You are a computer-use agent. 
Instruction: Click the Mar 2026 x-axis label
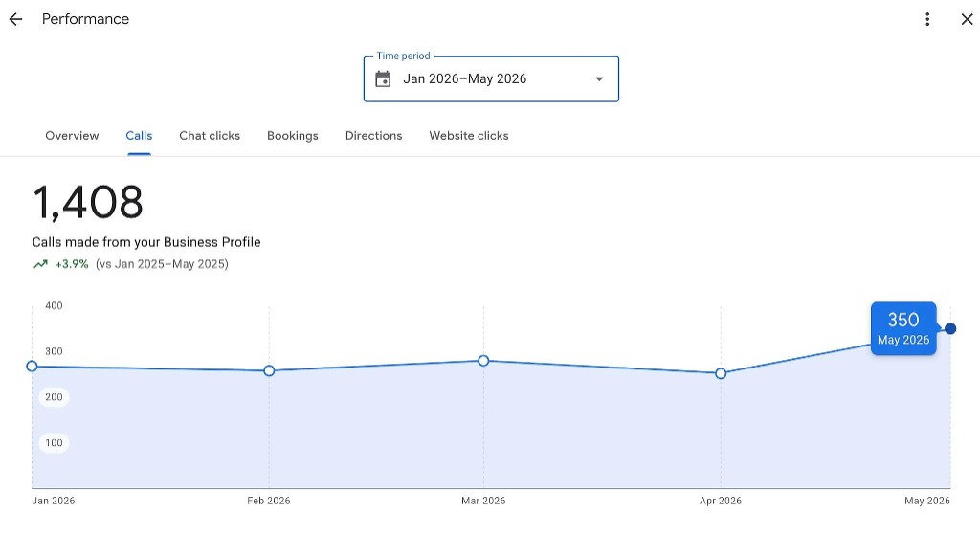(x=483, y=501)
